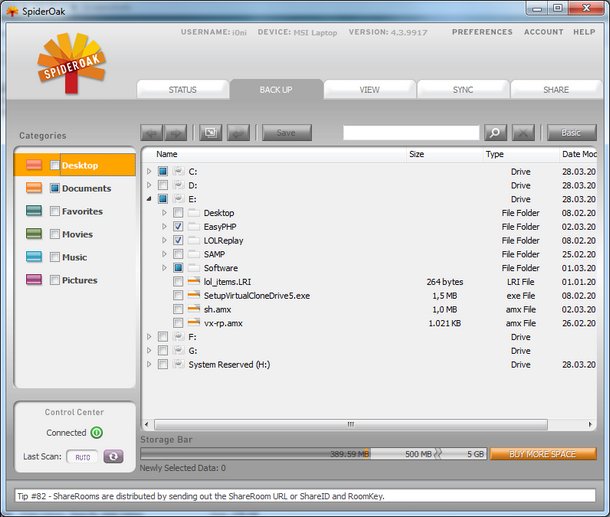Screen dimensions: 610x517
Task: Open the HELP link
Action: pyautogui.click(x=584, y=32)
